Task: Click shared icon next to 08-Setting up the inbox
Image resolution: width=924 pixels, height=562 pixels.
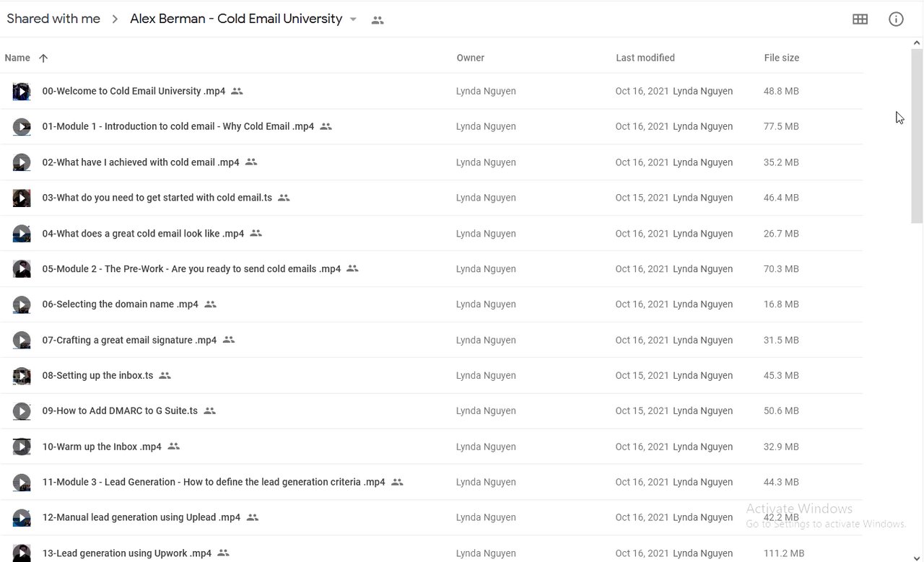Action: (165, 376)
